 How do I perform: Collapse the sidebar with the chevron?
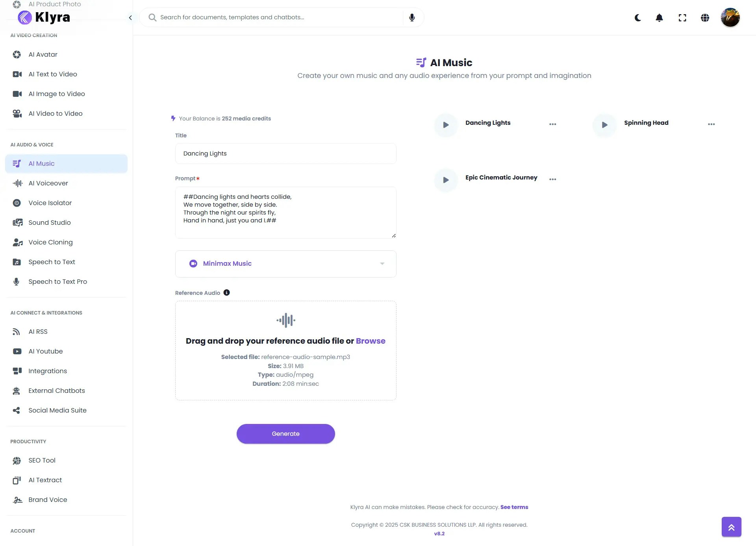pyautogui.click(x=130, y=18)
